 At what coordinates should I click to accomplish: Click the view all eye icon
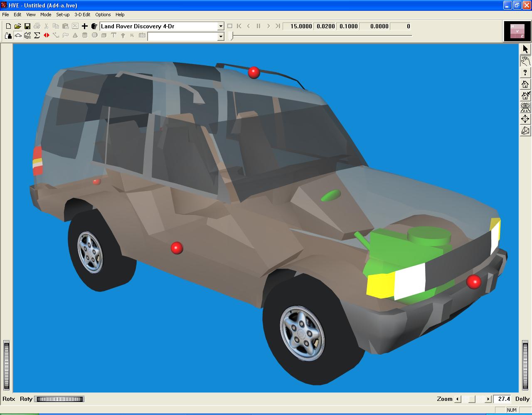click(525, 107)
